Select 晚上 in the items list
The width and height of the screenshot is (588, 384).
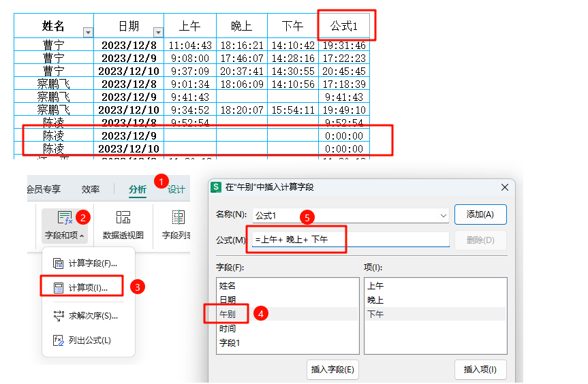435,300
